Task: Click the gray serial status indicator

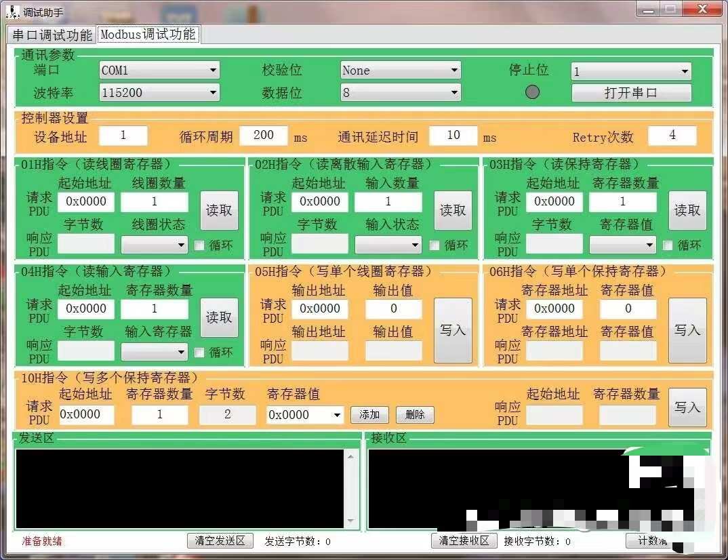Action: (532, 92)
